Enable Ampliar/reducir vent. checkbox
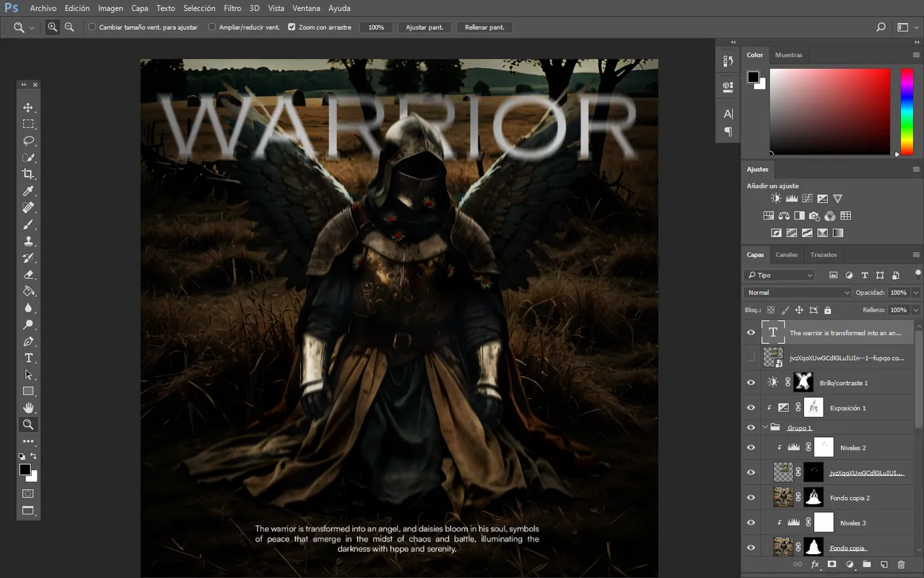924x578 pixels. tap(212, 27)
